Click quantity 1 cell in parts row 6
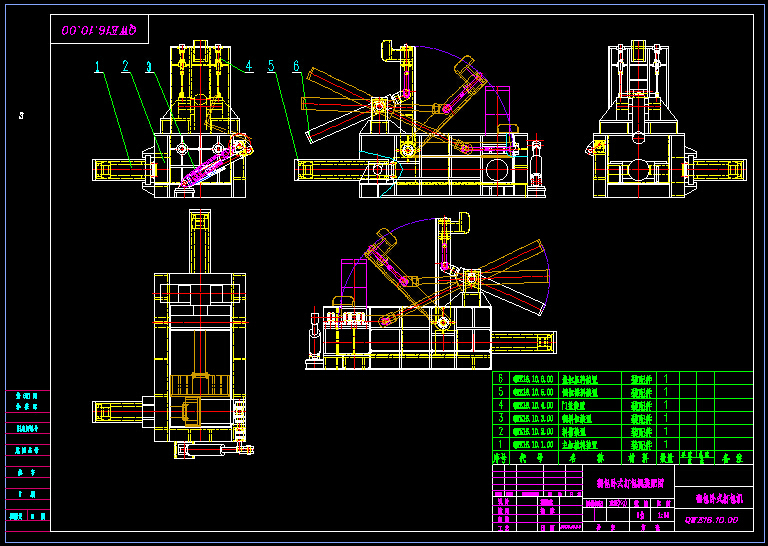 coord(667,379)
